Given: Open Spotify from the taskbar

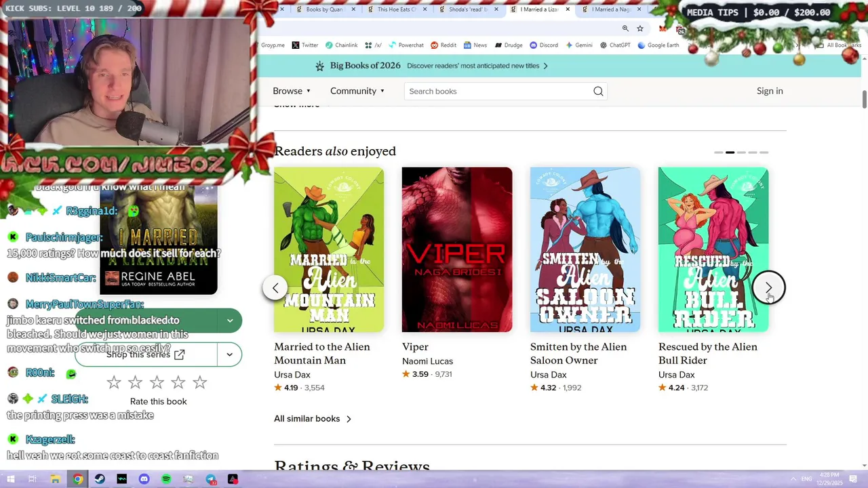Looking at the screenshot, I should click(166, 479).
